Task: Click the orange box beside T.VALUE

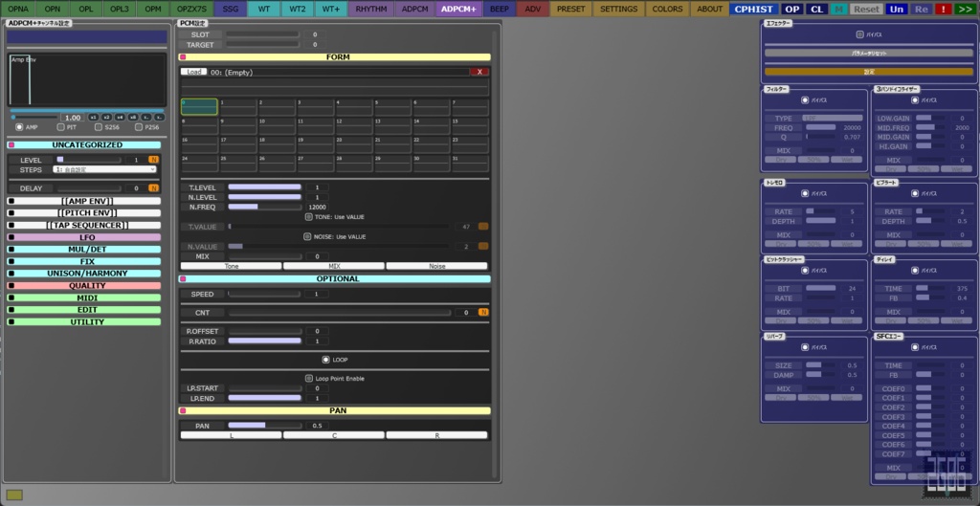Action: (x=483, y=227)
